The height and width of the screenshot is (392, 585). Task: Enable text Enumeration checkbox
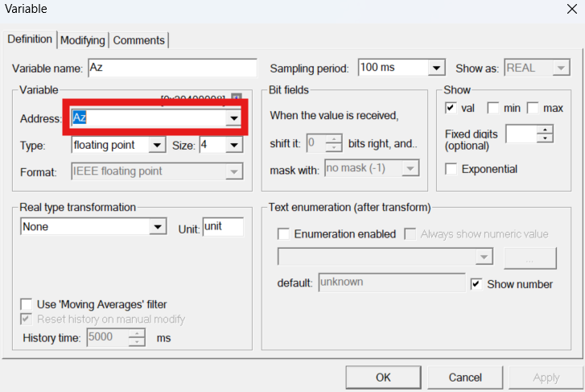(x=283, y=234)
